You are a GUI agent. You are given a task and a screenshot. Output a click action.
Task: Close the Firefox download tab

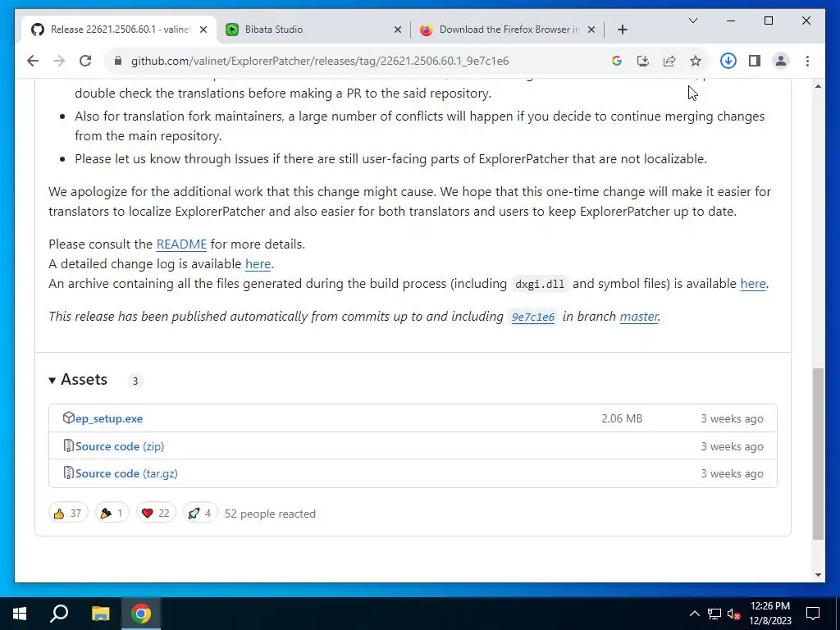pyautogui.click(x=591, y=30)
